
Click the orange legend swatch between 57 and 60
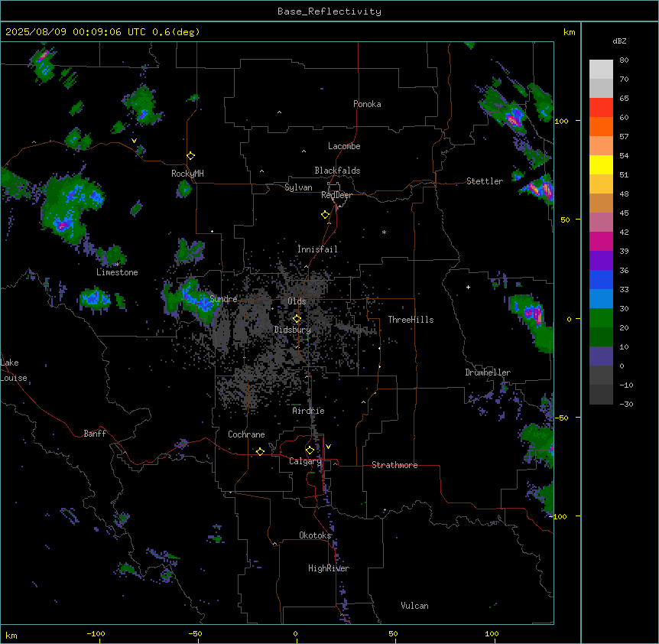pos(601,126)
